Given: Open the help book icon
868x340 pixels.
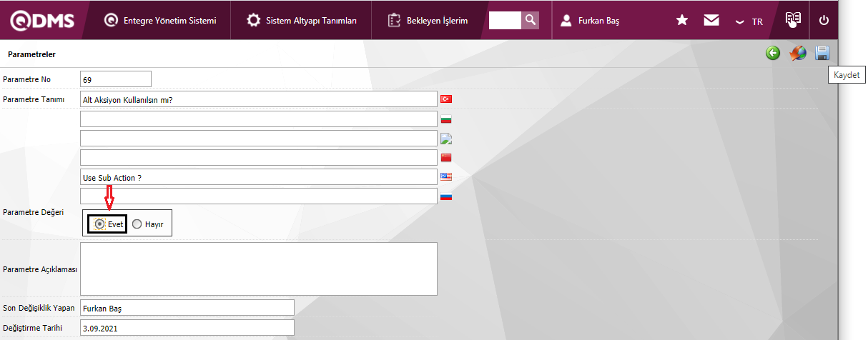Looking at the screenshot, I should tap(792, 20).
